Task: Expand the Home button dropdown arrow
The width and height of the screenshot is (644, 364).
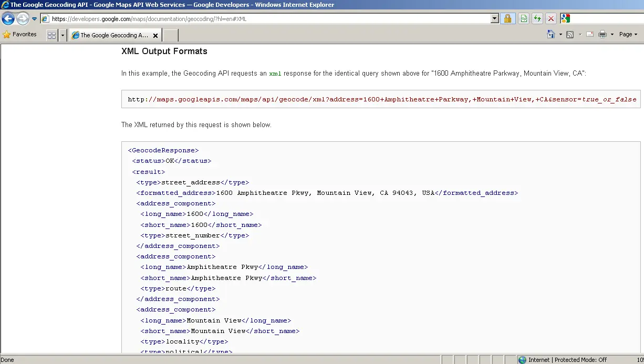Action: coord(560,35)
